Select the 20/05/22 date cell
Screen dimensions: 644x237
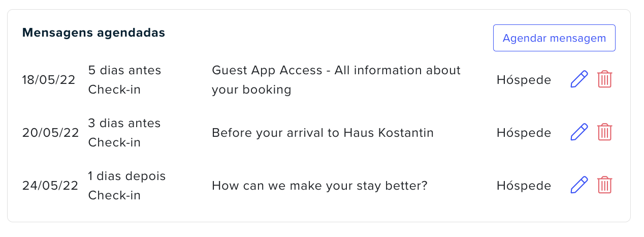click(50, 133)
